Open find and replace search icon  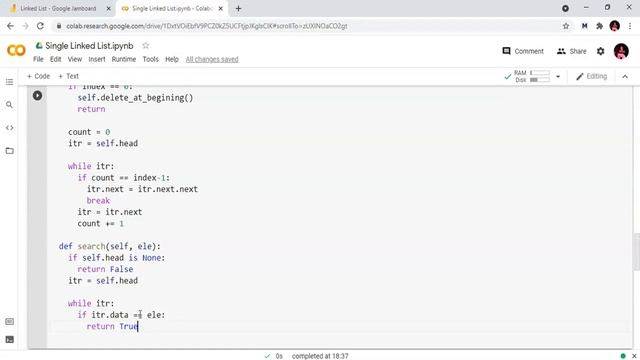click(9, 105)
